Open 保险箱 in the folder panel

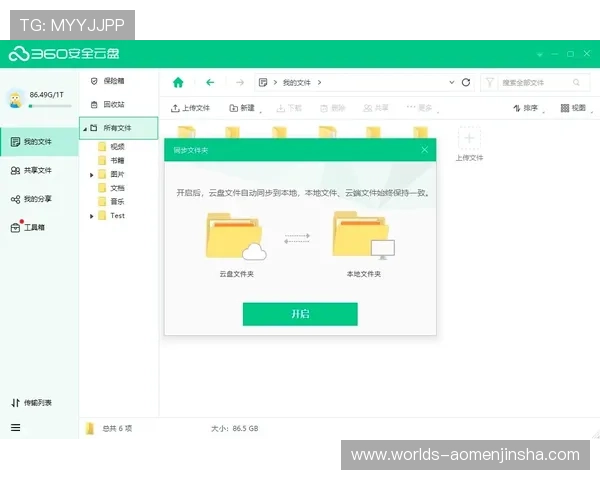[108, 81]
